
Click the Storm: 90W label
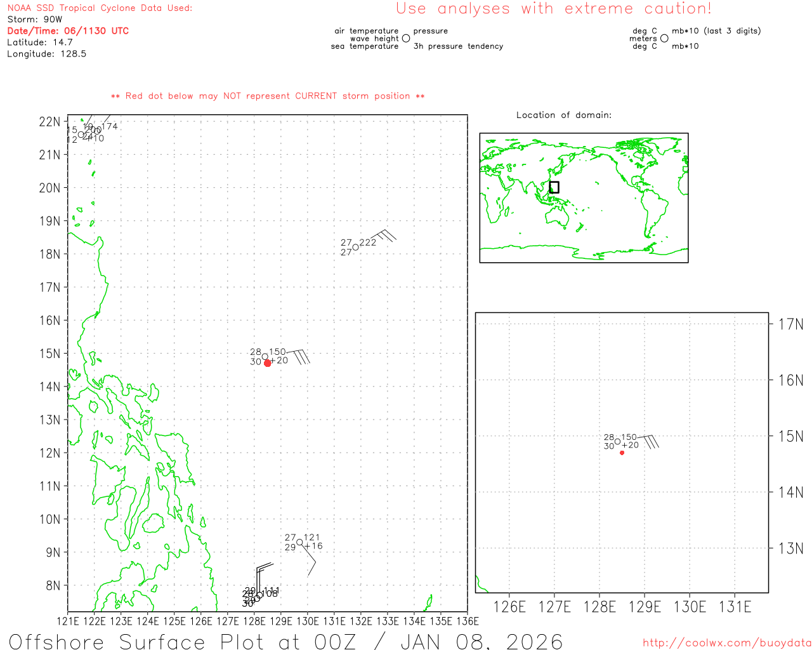click(35, 20)
